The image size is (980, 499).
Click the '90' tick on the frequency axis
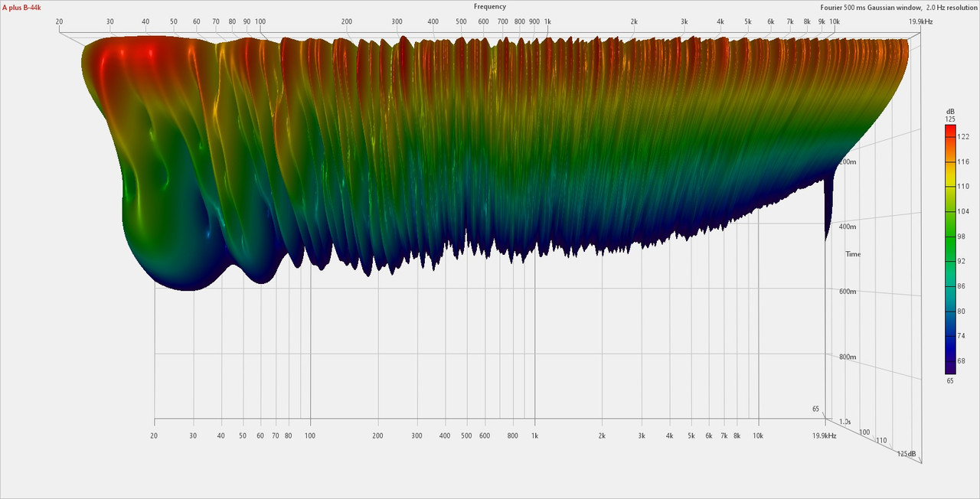point(247,21)
